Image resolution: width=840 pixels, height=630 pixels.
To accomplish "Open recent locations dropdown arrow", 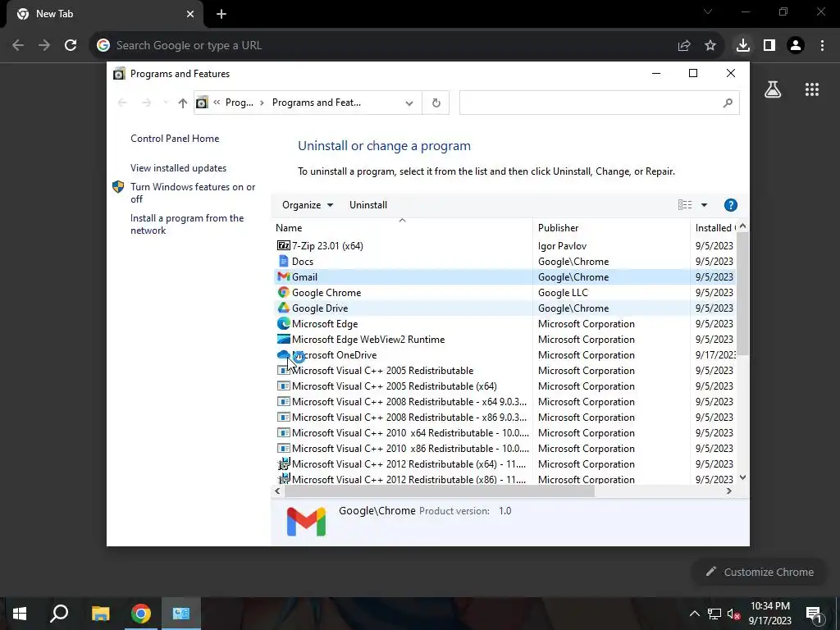I will [166, 103].
